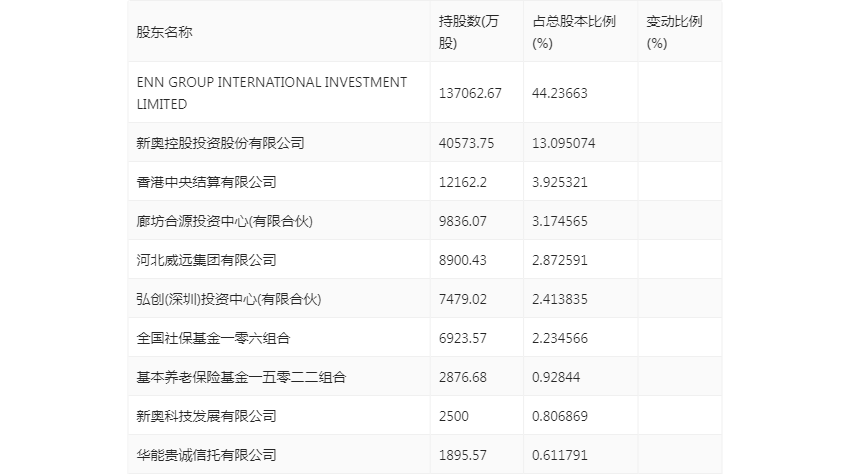Select shareholder 基本养老保险基金一五零二二组合
This screenshot has width=850, height=474.
[x=241, y=377]
